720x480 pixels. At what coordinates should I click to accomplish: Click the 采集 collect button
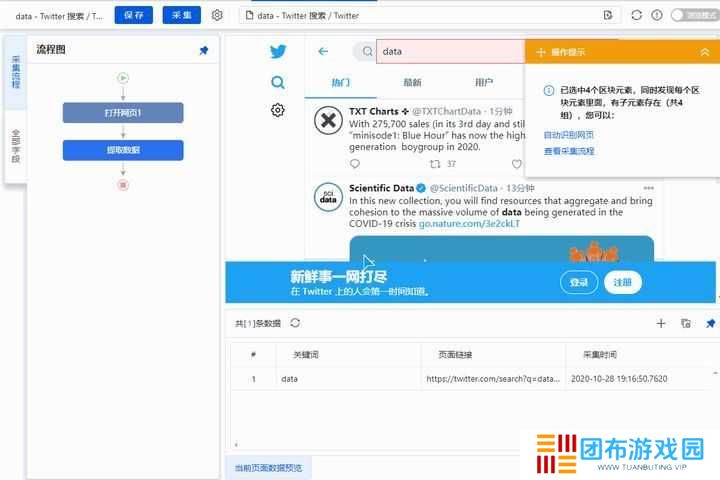click(181, 15)
